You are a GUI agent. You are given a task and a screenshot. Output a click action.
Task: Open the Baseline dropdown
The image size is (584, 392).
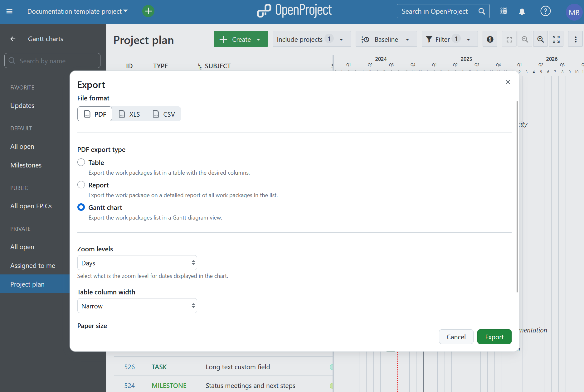[x=386, y=39]
